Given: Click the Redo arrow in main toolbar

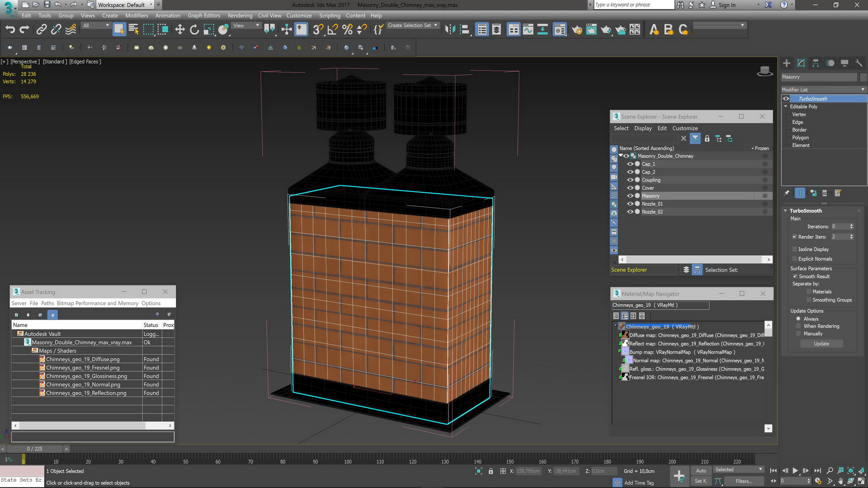Looking at the screenshot, I should point(24,30).
